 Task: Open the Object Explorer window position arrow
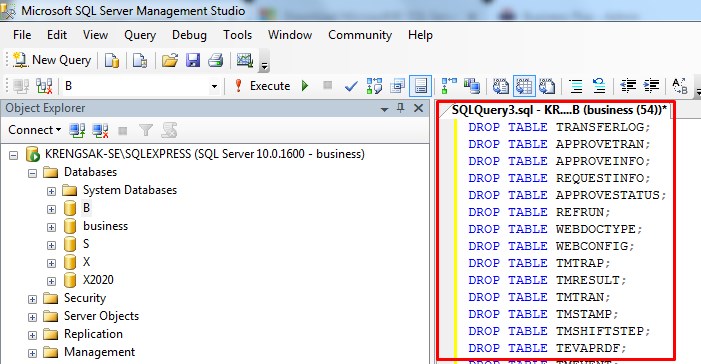pyautogui.click(x=384, y=109)
